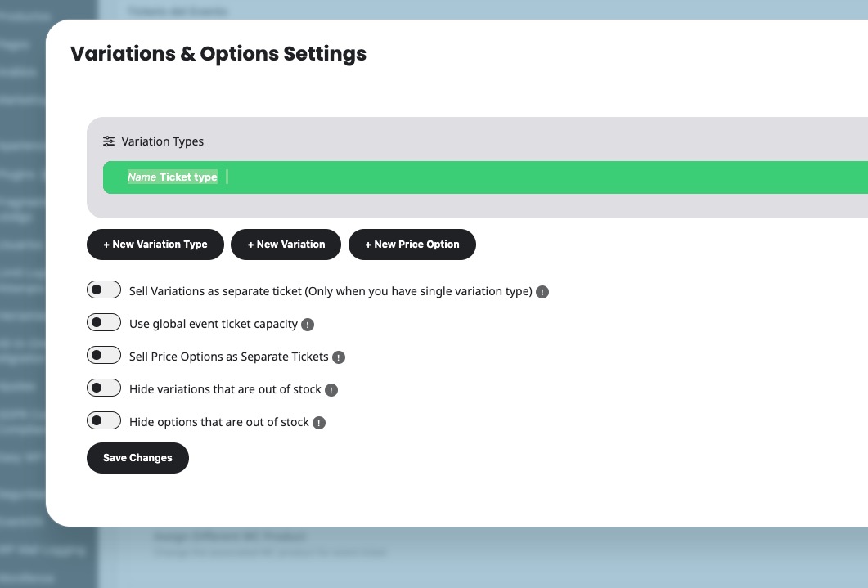This screenshot has height=588, width=868.
Task: Turn on Sell Price Options as Separate Tickets
Action: [x=104, y=356]
